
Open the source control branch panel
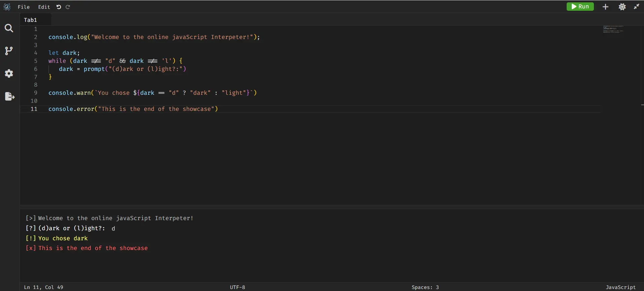tap(9, 51)
